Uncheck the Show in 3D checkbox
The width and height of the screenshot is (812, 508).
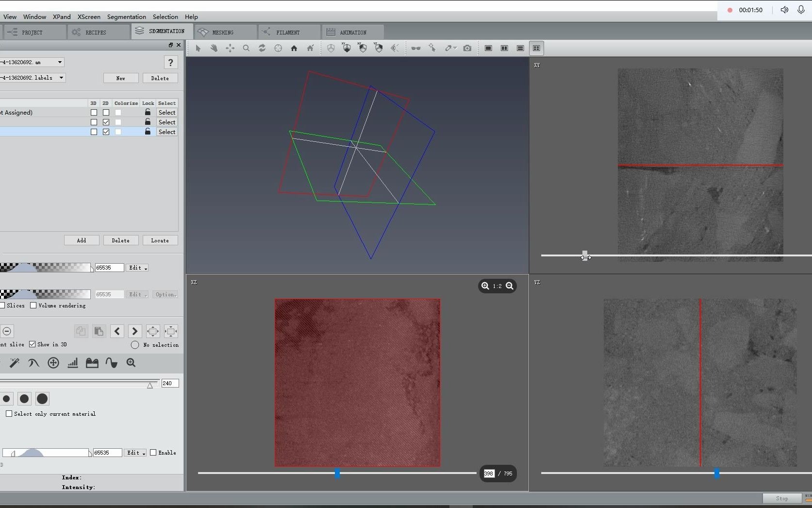coord(33,344)
